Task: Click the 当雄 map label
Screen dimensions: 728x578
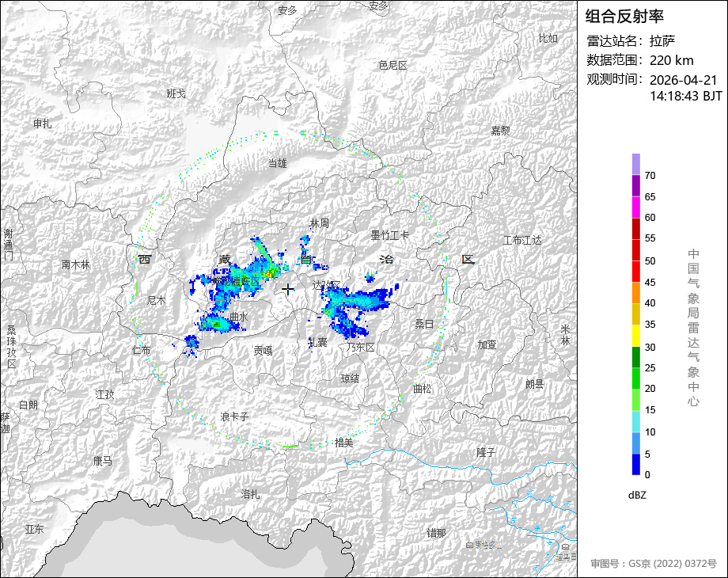Action: pyautogui.click(x=278, y=163)
